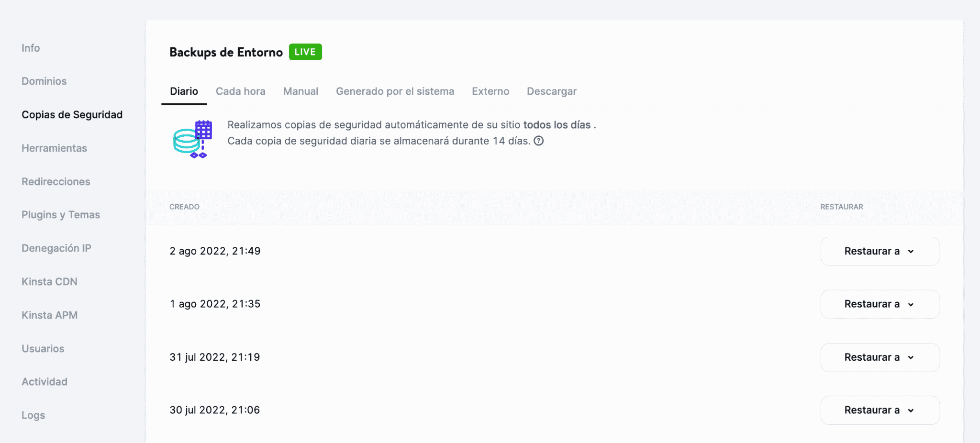Open the Logs section

click(x=33, y=415)
